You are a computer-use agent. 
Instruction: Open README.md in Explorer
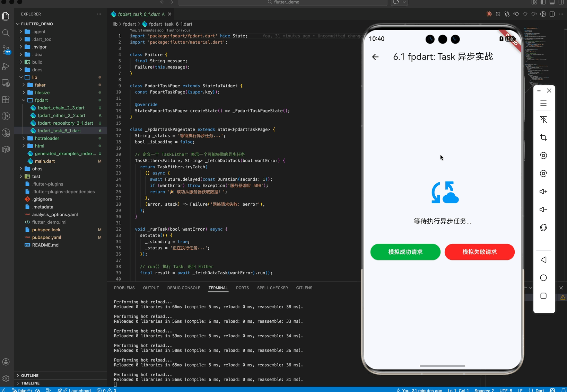pyautogui.click(x=45, y=245)
